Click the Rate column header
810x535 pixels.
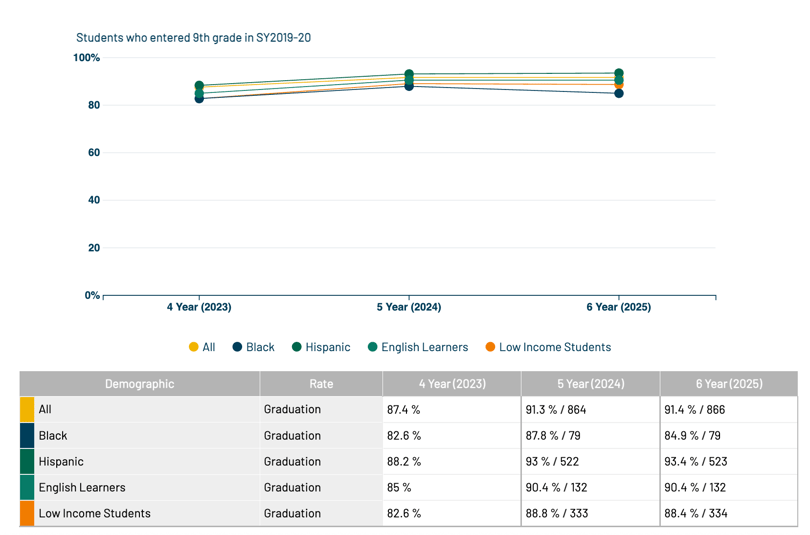[x=321, y=384]
